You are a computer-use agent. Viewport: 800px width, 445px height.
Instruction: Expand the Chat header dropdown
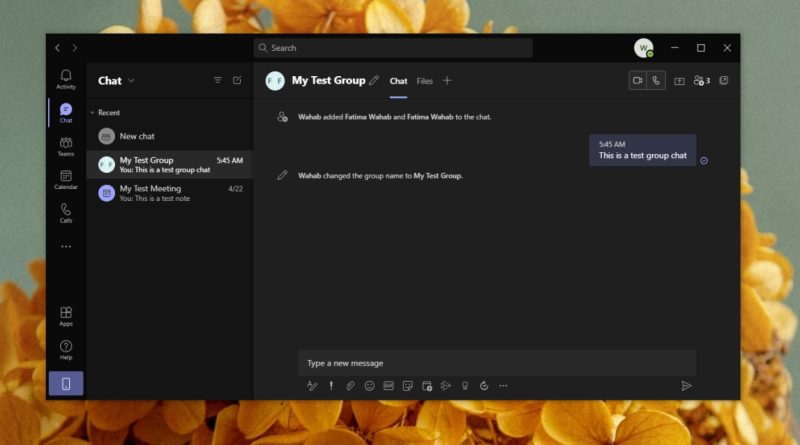pyautogui.click(x=131, y=81)
